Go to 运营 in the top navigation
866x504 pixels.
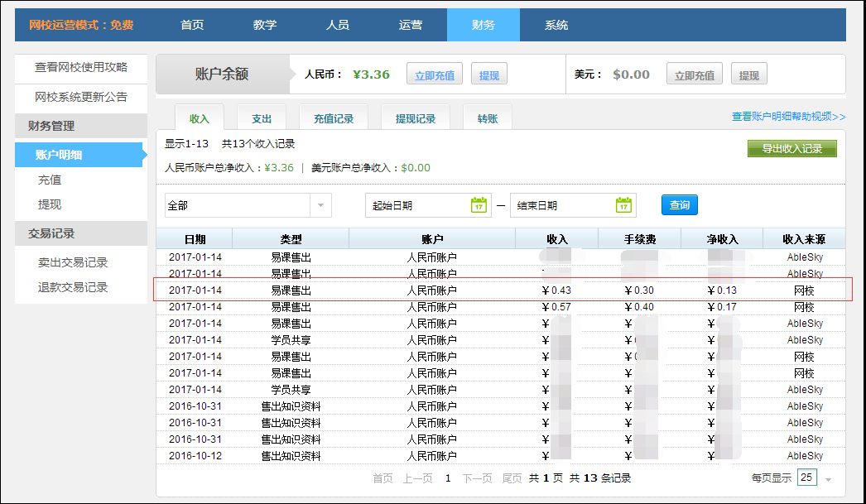point(411,25)
